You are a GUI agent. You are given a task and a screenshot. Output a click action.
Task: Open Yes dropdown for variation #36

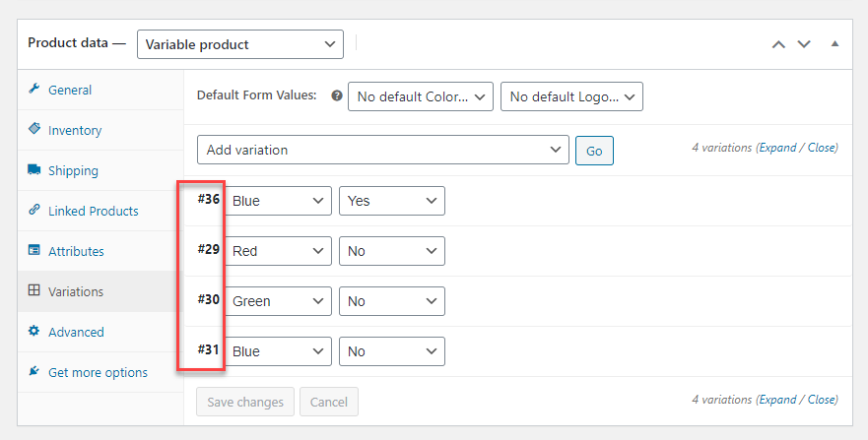(392, 201)
